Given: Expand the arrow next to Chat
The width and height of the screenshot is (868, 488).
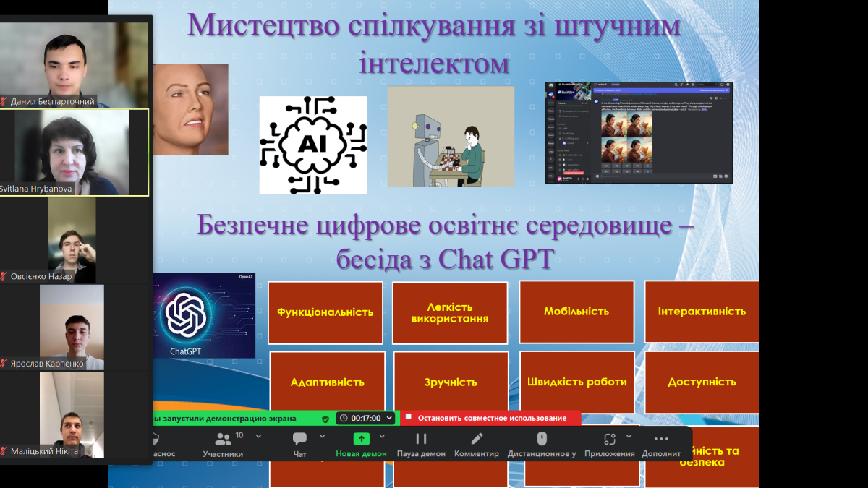Looking at the screenshot, I should coord(321,437).
